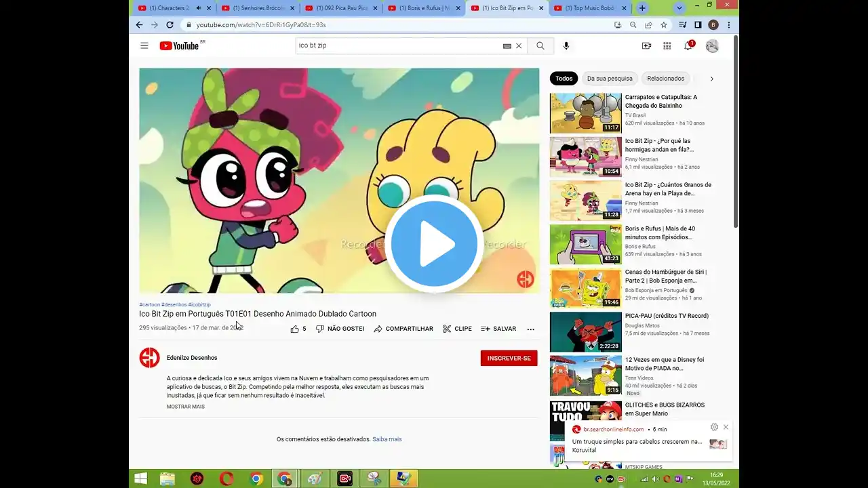Click the COMPARTILHAR share button
Viewport: 868px width, 488px height.
click(x=403, y=329)
